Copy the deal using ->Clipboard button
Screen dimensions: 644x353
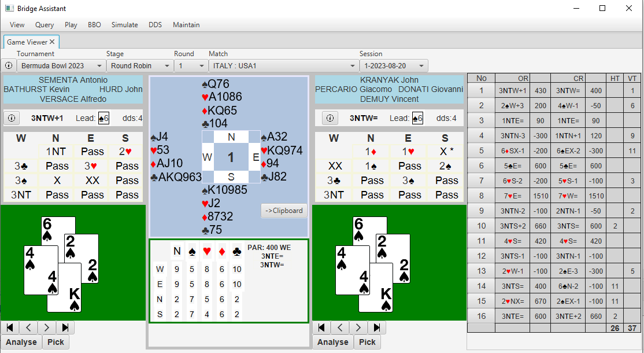point(284,211)
